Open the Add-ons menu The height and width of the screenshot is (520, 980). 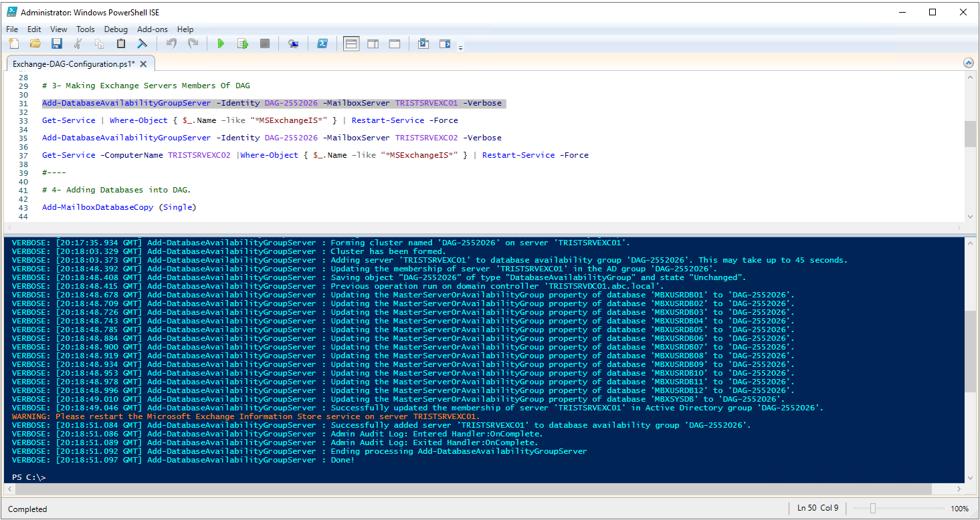153,29
